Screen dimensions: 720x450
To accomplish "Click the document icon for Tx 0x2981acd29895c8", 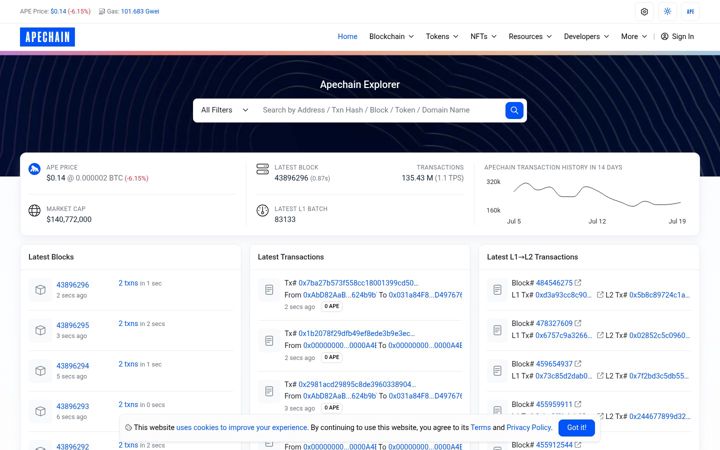I will click(269, 391).
